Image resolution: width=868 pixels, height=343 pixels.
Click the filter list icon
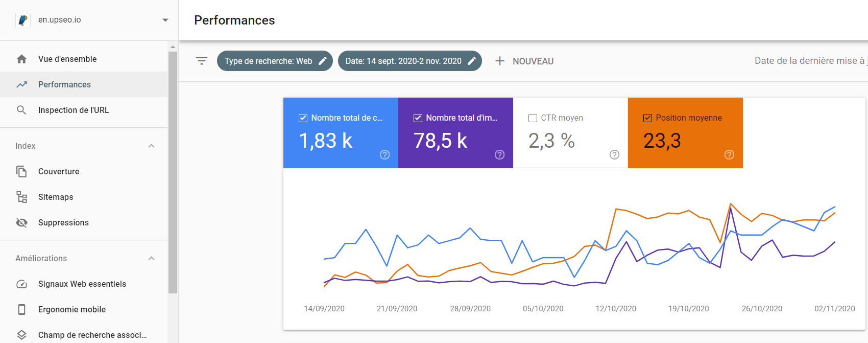click(202, 61)
